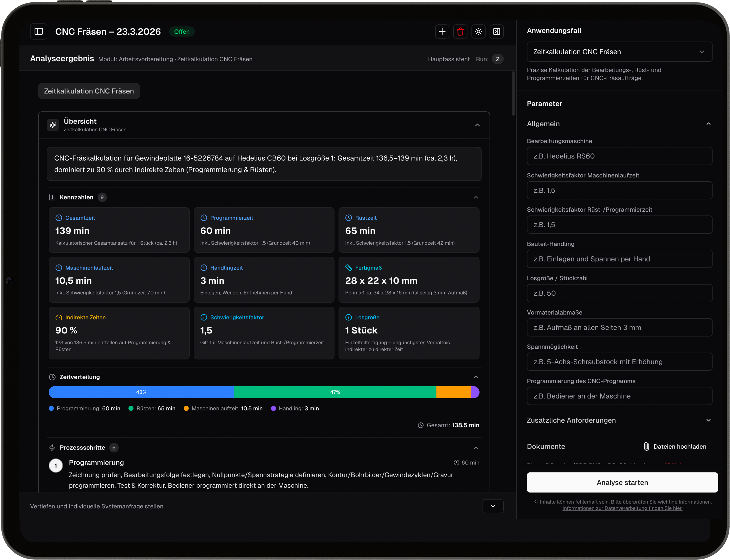Toggle light mode with the sun icon
Image resolution: width=730 pixels, height=560 pixels.
point(478,32)
